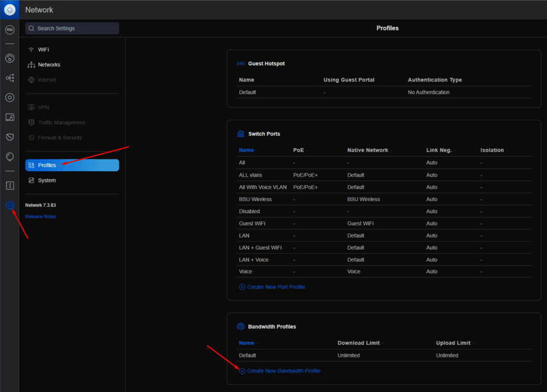Image resolution: width=547 pixels, height=392 pixels.
Task: Click Create New Port Profile link
Action: (276, 287)
